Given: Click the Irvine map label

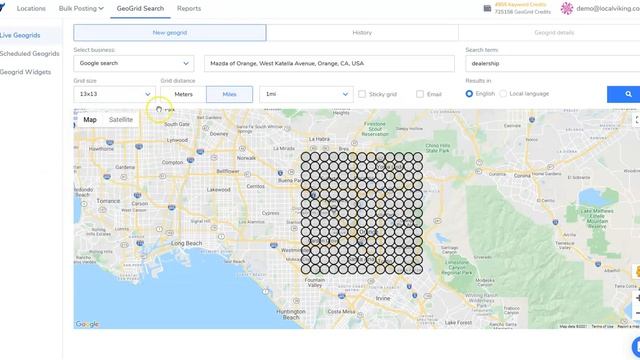Looking at the screenshot, I should [382, 298].
